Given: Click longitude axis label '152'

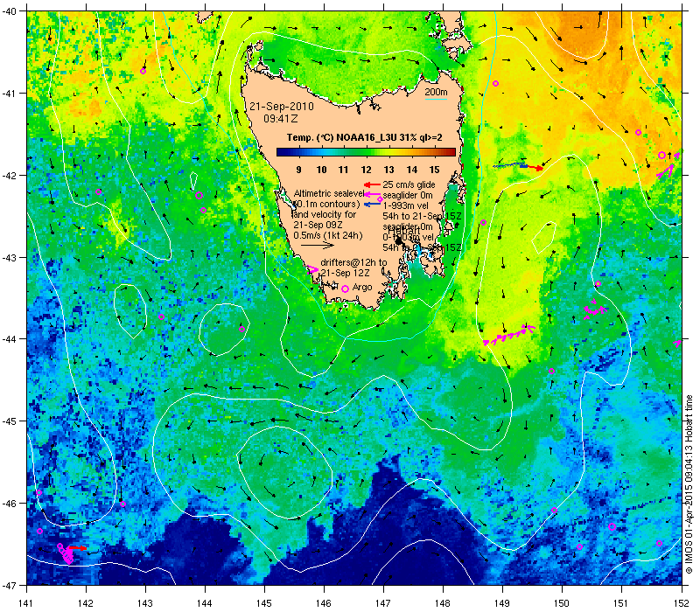Looking at the screenshot, I should point(682,603).
